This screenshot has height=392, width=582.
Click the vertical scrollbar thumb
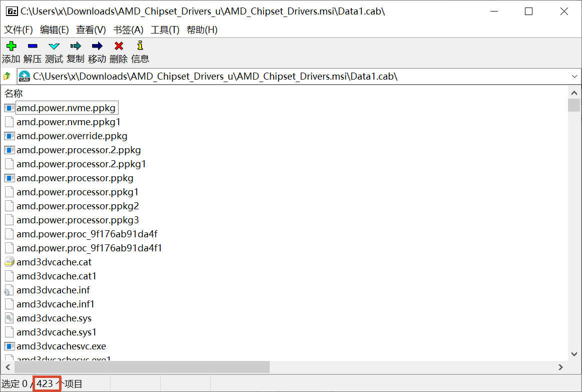(574, 105)
